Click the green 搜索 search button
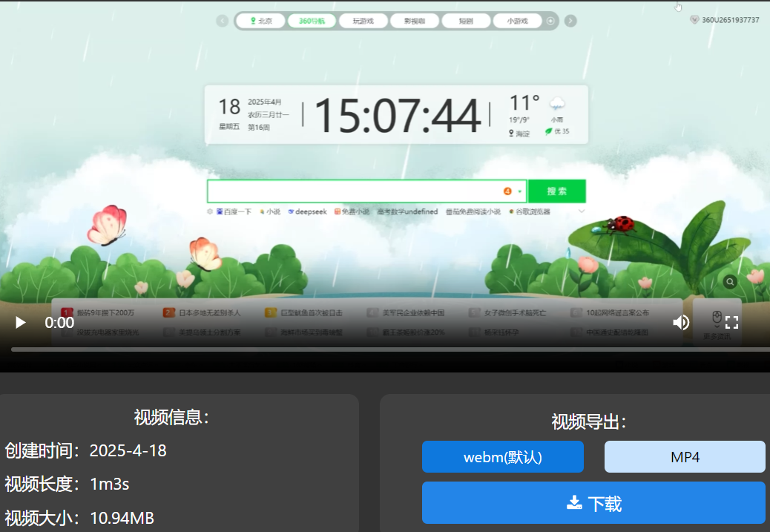Image resolution: width=770 pixels, height=532 pixels. [x=557, y=191]
